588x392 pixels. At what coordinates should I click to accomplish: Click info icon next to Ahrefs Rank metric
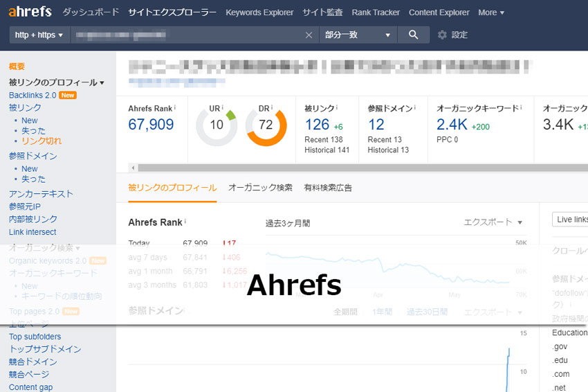coord(175,107)
